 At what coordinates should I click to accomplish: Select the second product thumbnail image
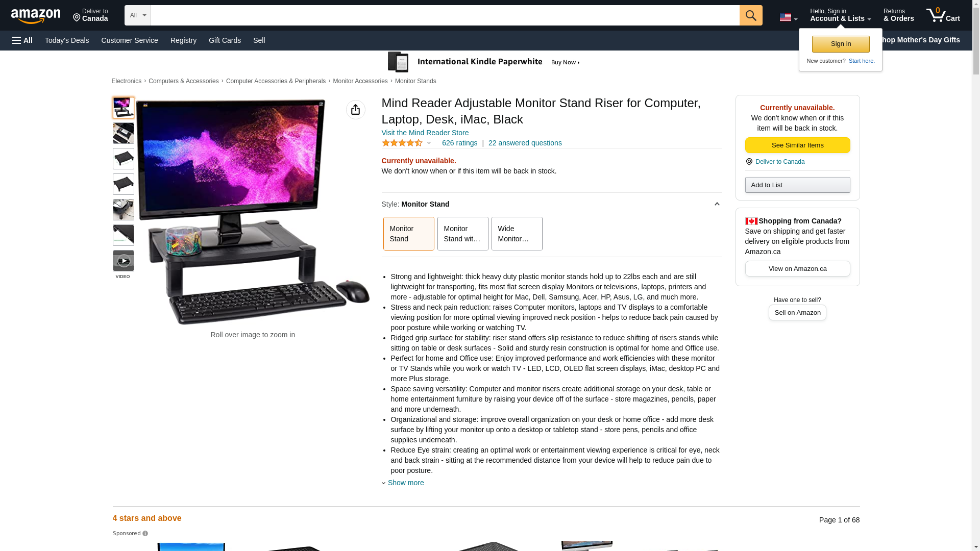tap(124, 133)
